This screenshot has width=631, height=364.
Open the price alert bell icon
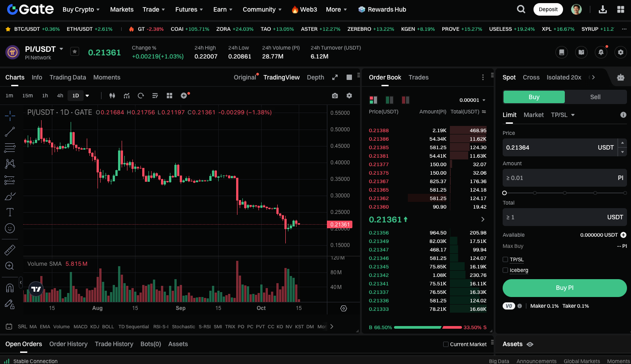tap(601, 52)
